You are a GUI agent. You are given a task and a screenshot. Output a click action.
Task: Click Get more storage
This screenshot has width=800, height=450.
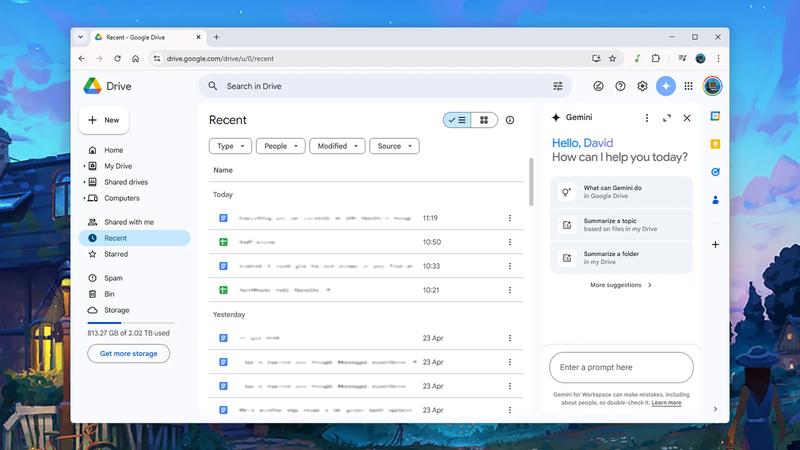point(129,354)
